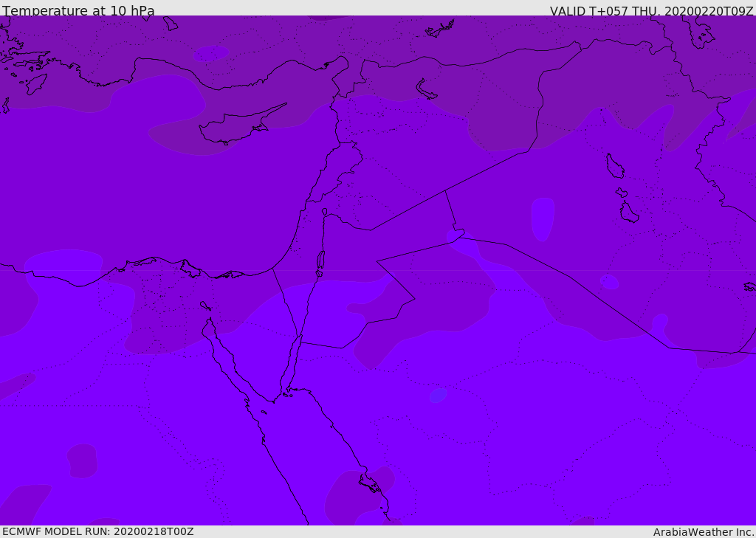Open the ArabiaWeather Inc. credit text
The image size is (756, 538).
point(704,532)
